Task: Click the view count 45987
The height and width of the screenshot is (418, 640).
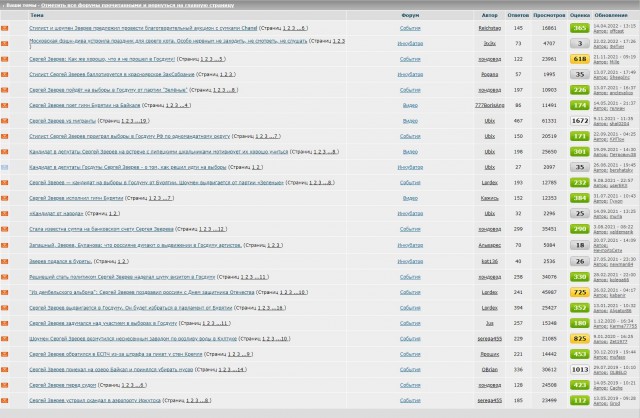Action: (x=549, y=293)
